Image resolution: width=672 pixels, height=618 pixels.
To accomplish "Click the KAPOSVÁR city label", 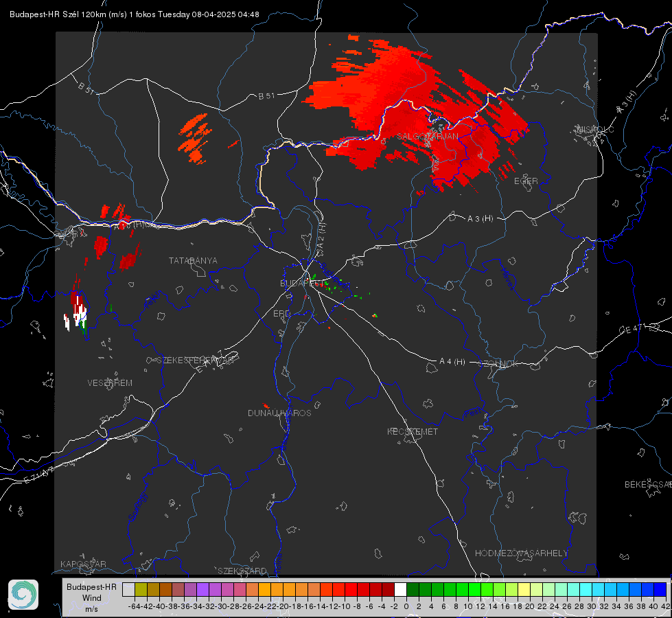I will point(83,564).
